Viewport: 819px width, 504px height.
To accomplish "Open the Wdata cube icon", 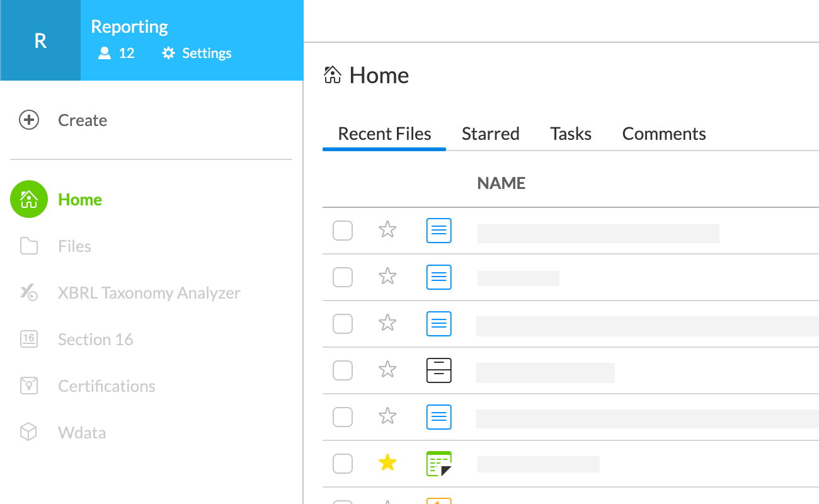I will 29,433.
